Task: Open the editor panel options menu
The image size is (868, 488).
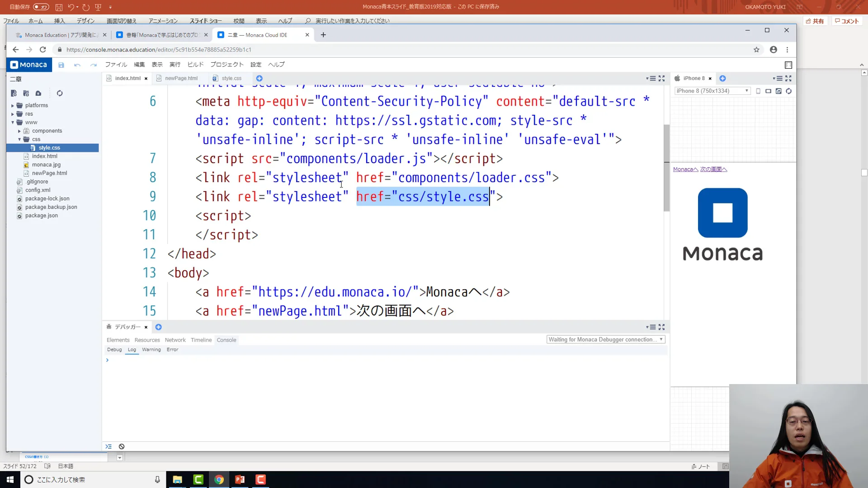Action: pos(651,78)
